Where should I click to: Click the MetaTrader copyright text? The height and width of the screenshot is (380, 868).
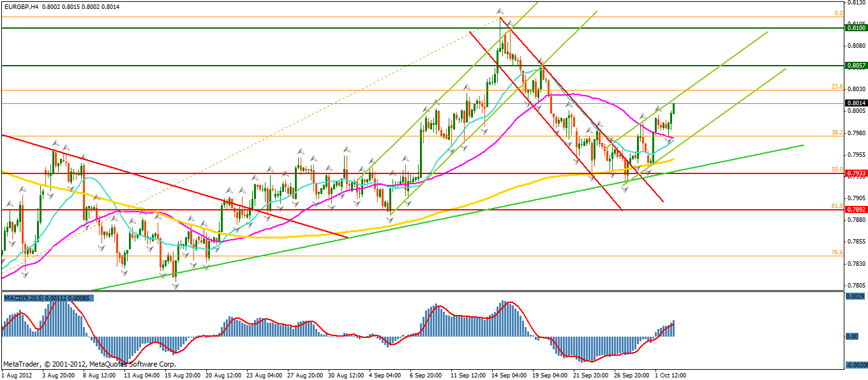[x=89, y=364]
